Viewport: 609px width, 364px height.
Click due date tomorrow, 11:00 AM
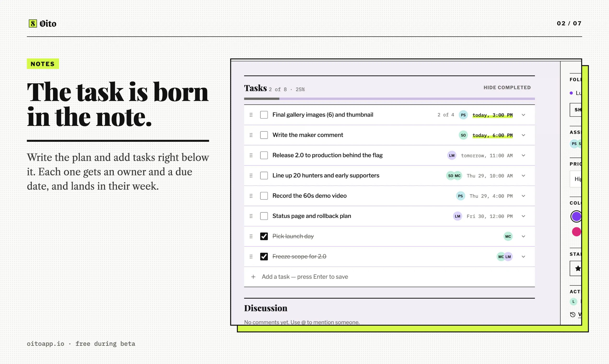click(x=487, y=155)
